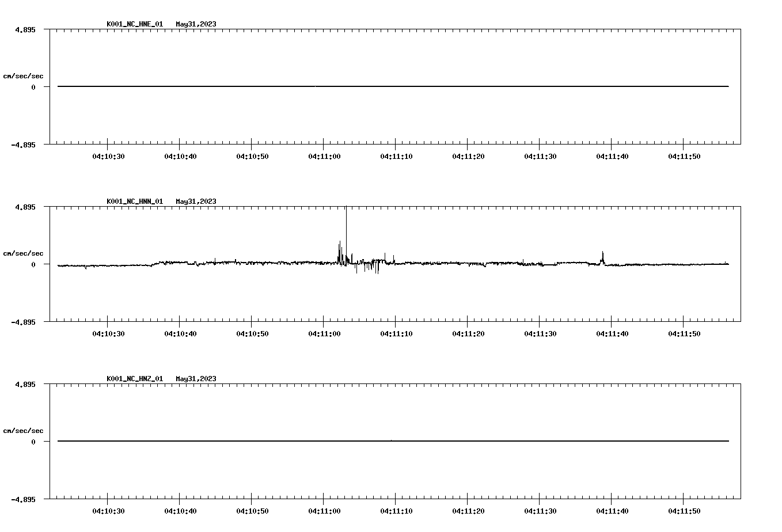The height and width of the screenshot is (532, 782).
Task: Click the 04:10:30 tick label on the middle axis
Action: point(109,333)
